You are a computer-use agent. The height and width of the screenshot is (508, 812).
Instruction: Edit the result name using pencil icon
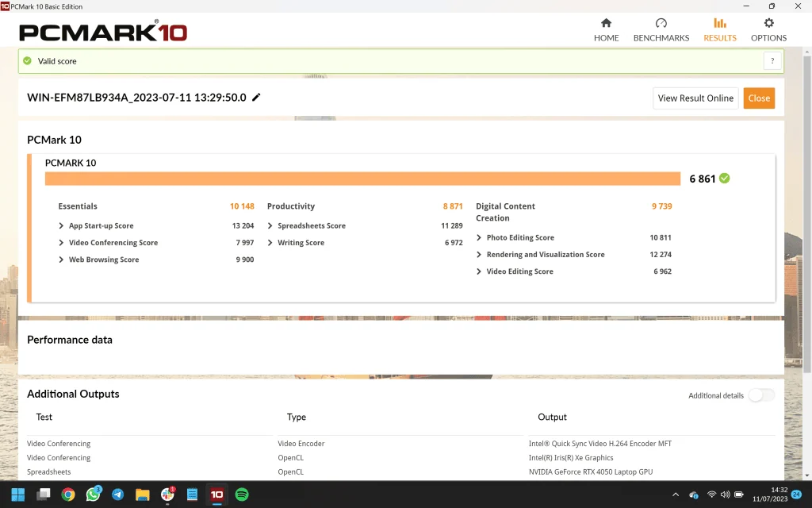255,98
